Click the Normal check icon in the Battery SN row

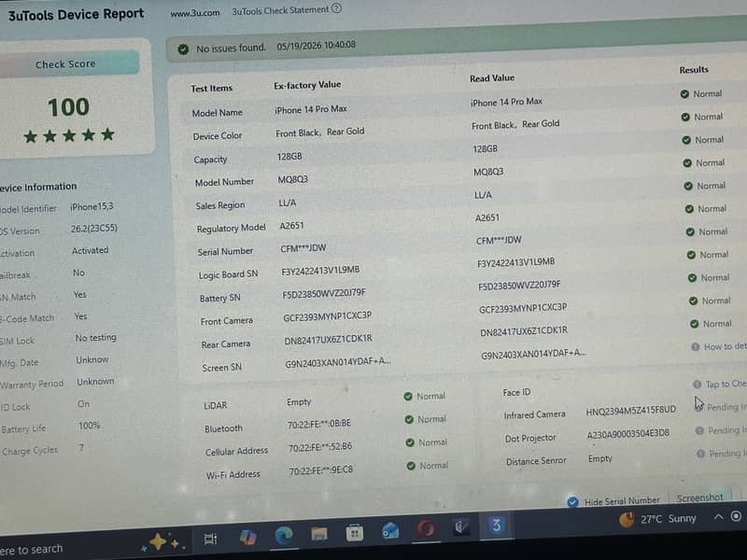692,277
